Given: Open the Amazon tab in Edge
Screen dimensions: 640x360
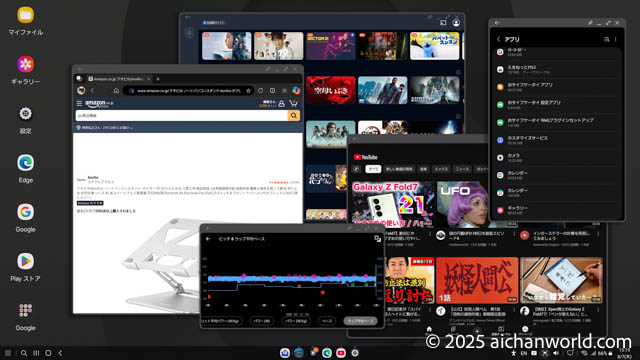Looking at the screenshot, I should point(118,79).
